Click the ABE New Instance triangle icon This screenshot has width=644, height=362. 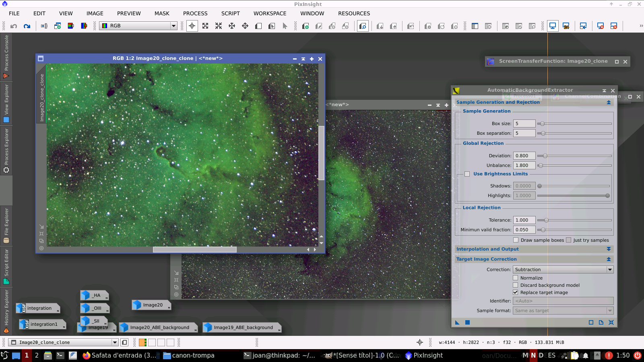(x=457, y=322)
